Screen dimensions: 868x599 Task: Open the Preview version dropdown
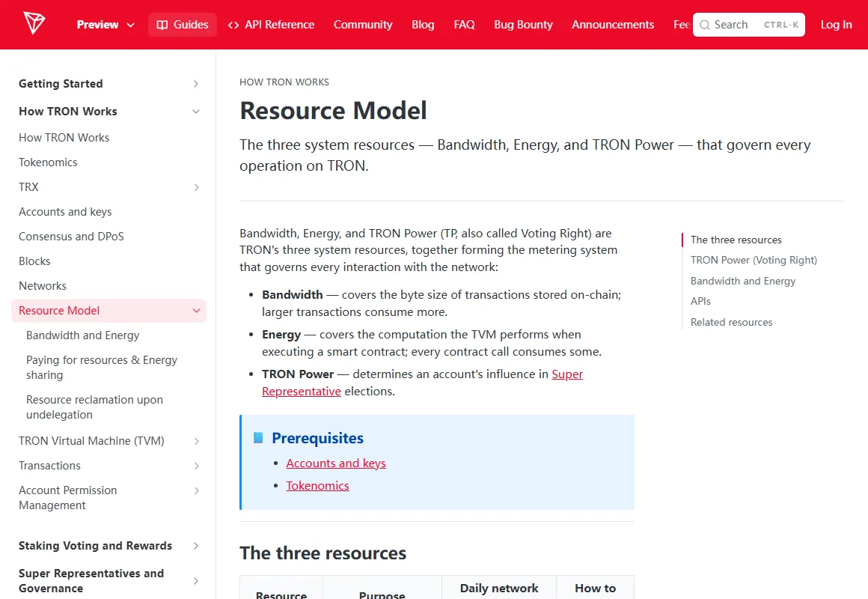pos(106,25)
